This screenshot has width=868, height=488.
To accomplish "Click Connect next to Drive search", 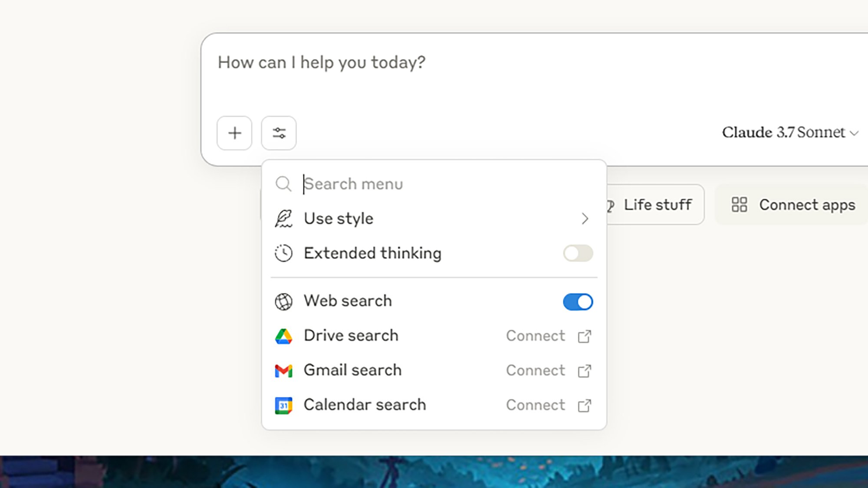I will pos(536,336).
